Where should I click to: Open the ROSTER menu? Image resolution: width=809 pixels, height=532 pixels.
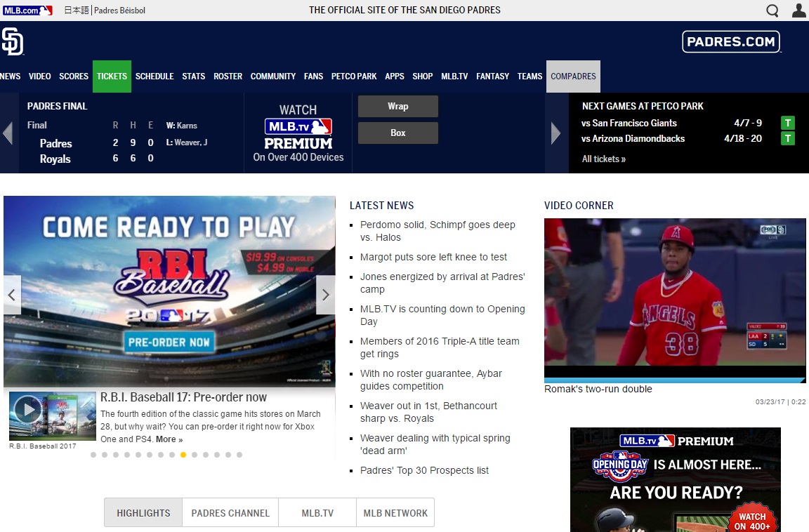(x=228, y=77)
